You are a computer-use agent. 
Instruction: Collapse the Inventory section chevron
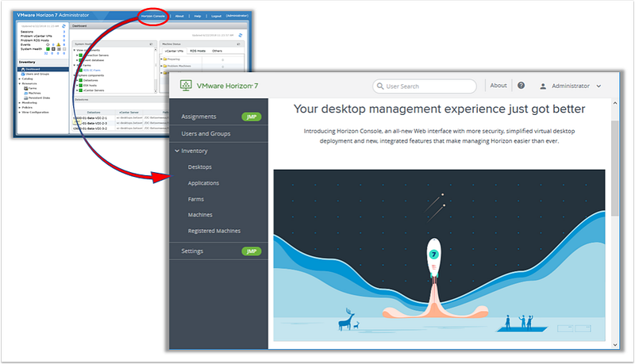pos(177,151)
